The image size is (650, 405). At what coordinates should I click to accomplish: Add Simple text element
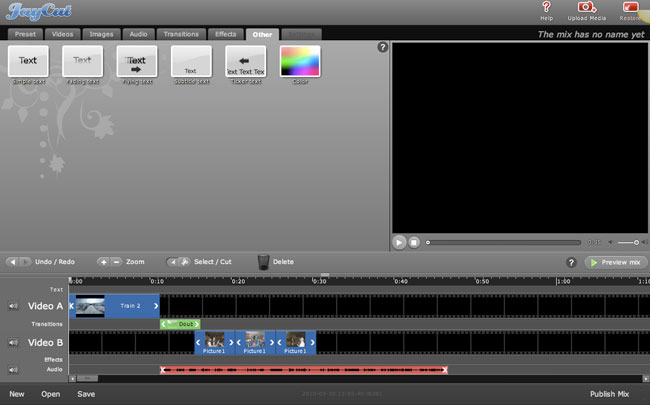28,61
